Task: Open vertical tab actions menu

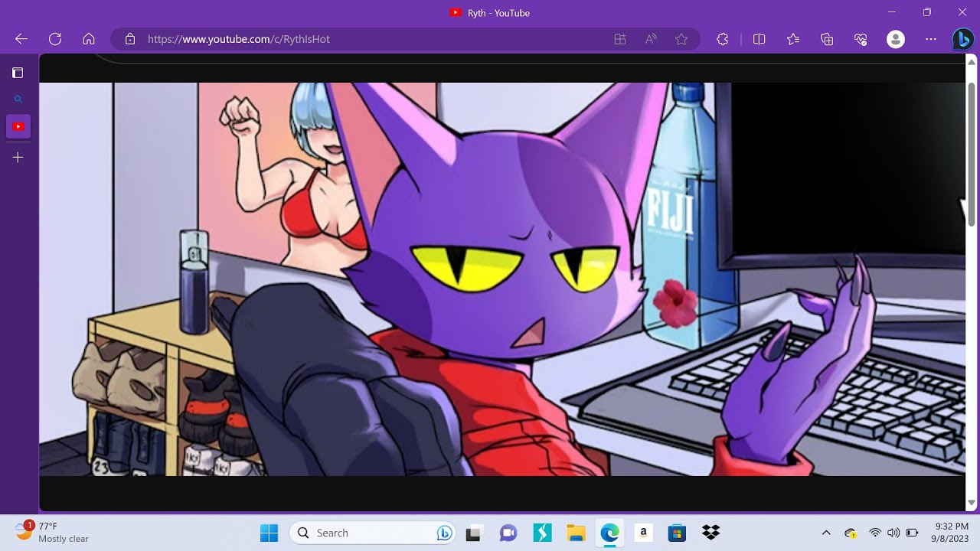Action: click(18, 73)
